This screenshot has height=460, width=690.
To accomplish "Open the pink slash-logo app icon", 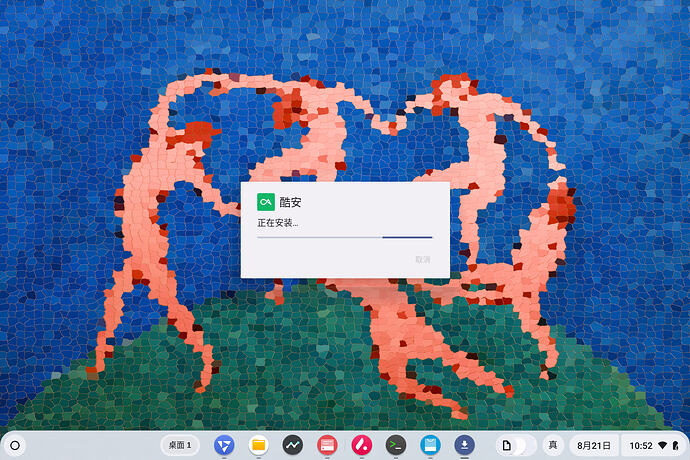I will click(362, 445).
